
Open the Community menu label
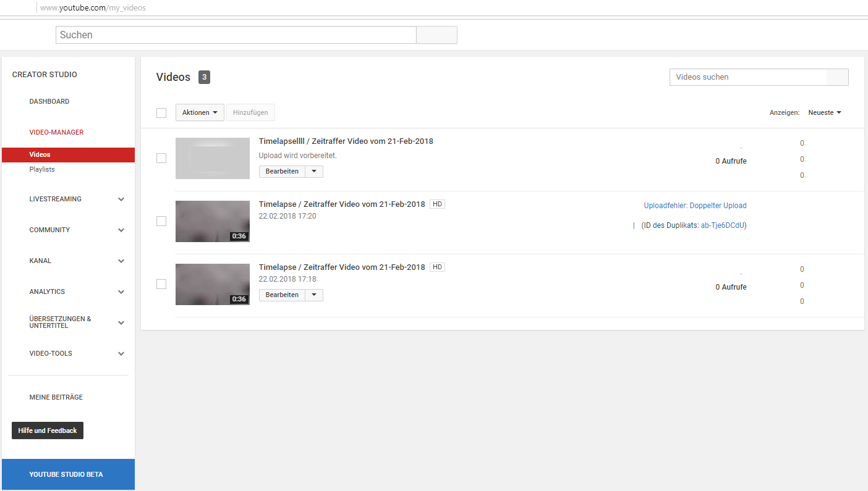(49, 230)
